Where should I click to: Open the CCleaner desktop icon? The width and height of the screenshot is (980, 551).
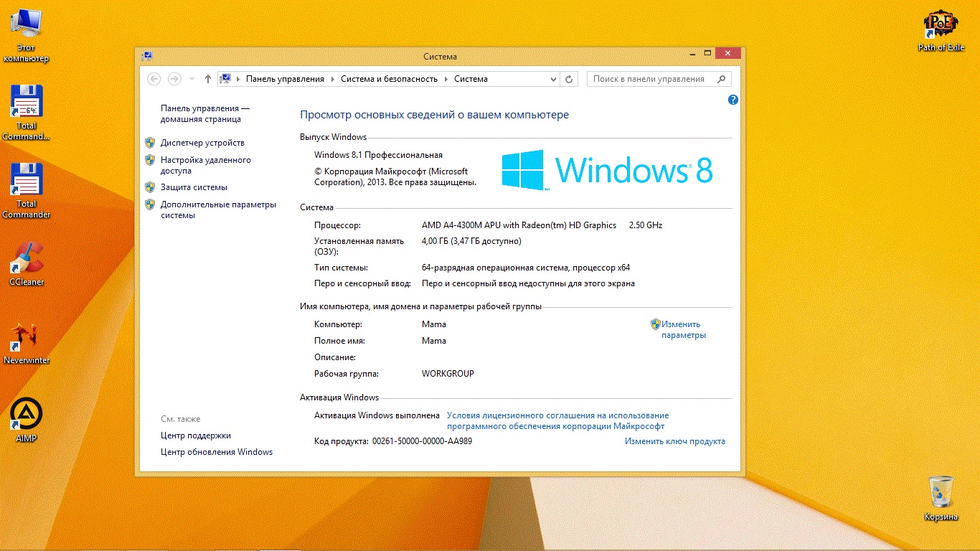27,260
